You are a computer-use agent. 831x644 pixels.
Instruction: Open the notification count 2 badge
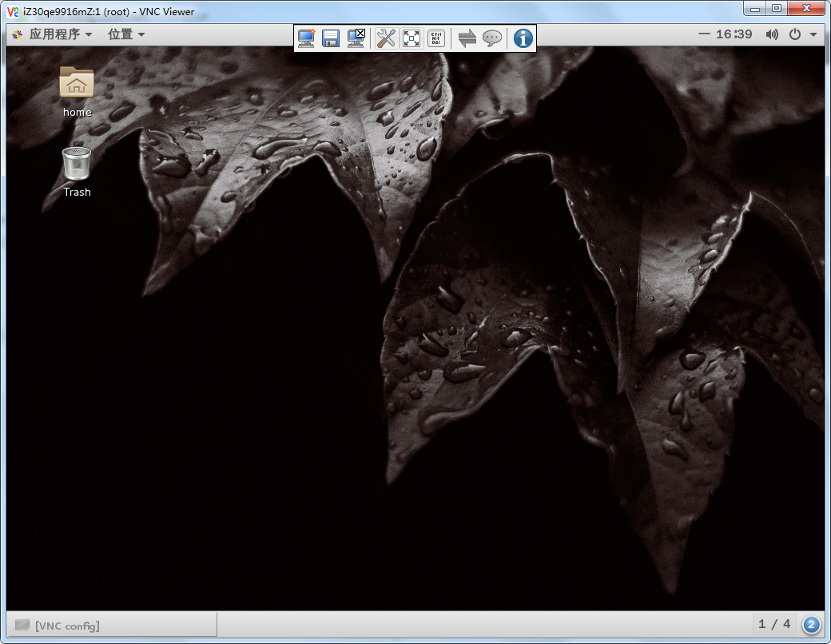tap(811, 625)
